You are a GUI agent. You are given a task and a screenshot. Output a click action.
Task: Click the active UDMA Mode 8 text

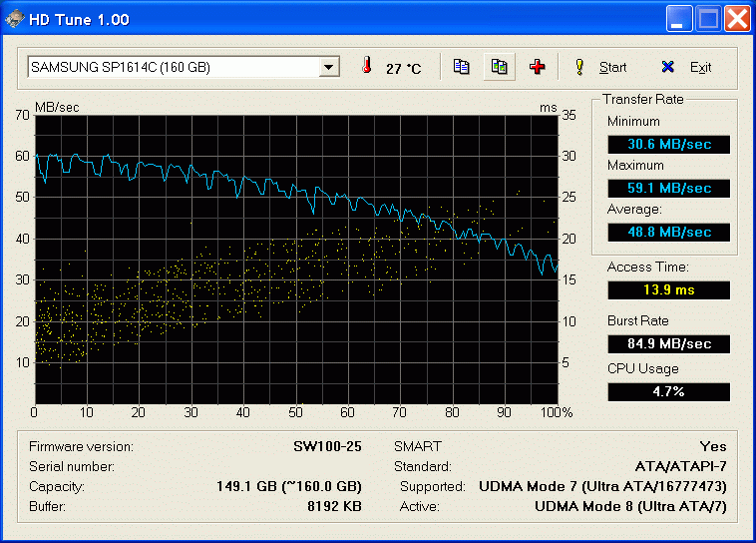click(630, 506)
